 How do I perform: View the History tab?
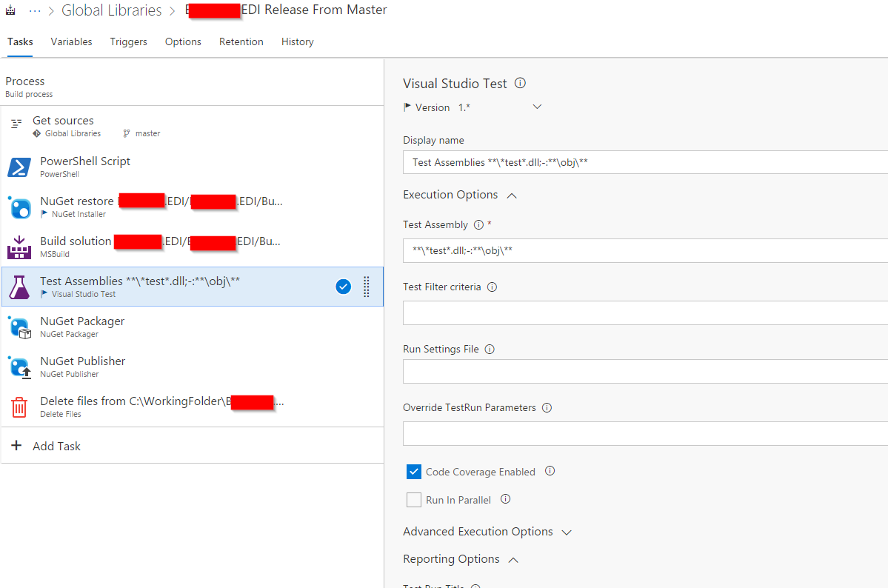[297, 42]
